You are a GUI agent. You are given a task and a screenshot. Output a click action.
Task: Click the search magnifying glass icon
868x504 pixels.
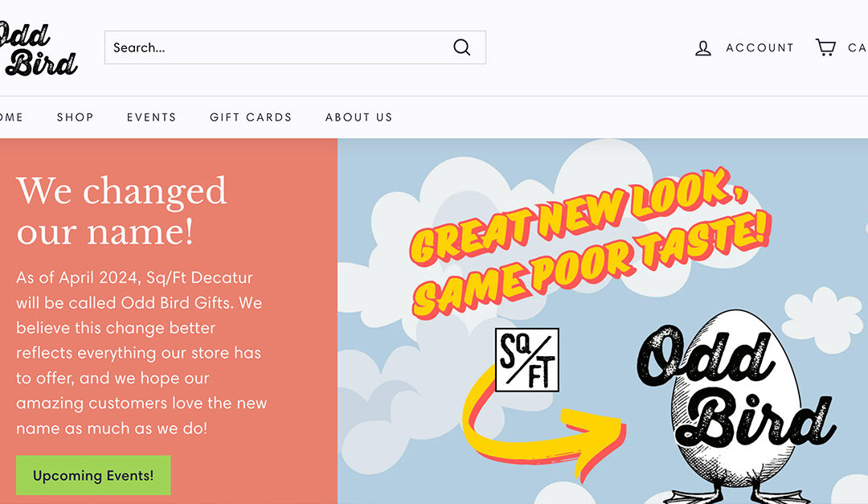point(461,47)
